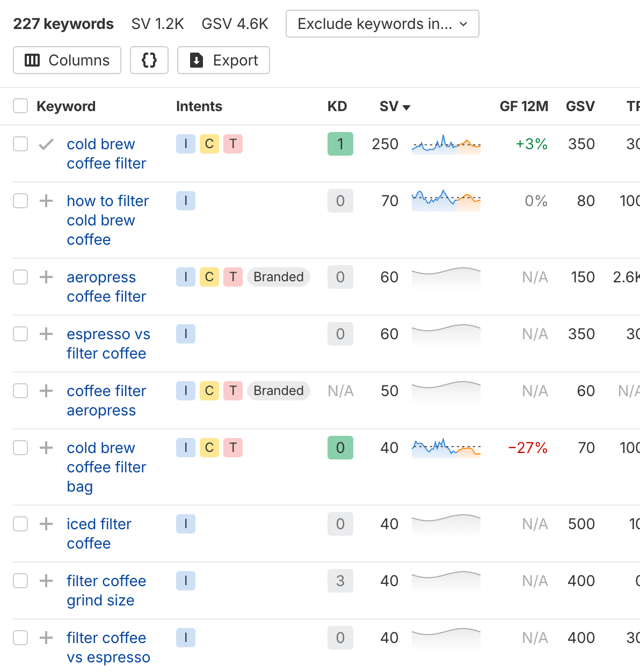The height and width of the screenshot is (672, 640).
Task: Export the keyword list
Action: click(223, 60)
